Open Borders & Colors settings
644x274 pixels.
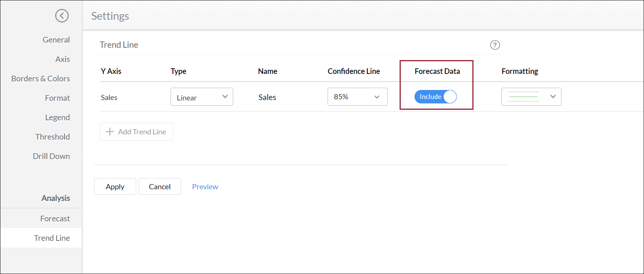coord(41,79)
